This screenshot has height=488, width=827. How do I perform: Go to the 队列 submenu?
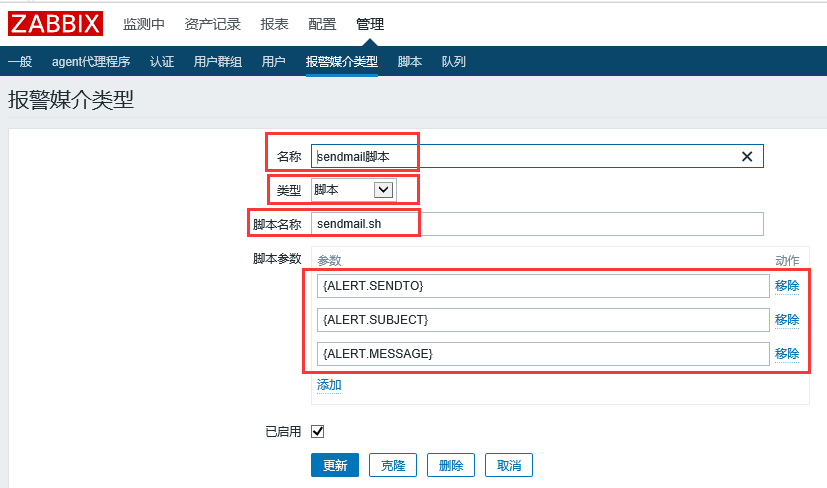tap(454, 62)
